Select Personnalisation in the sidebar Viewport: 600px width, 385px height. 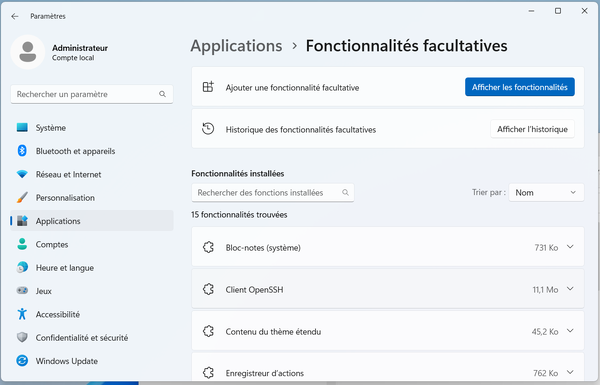pyautogui.click(x=92, y=197)
